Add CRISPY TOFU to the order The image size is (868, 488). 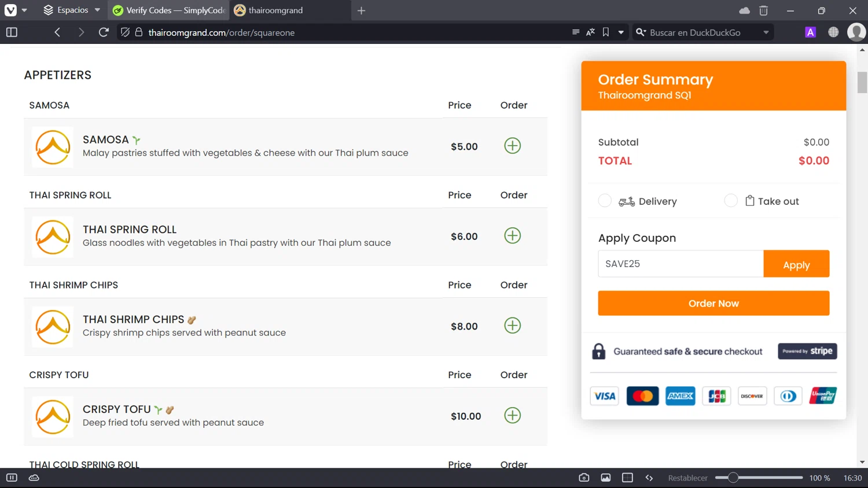[x=513, y=415]
